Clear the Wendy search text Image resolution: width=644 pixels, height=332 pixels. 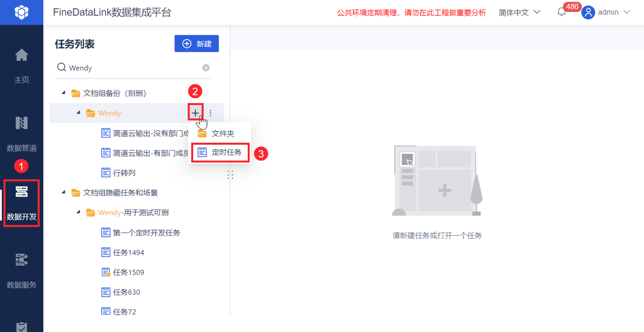pyautogui.click(x=206, y=68)
